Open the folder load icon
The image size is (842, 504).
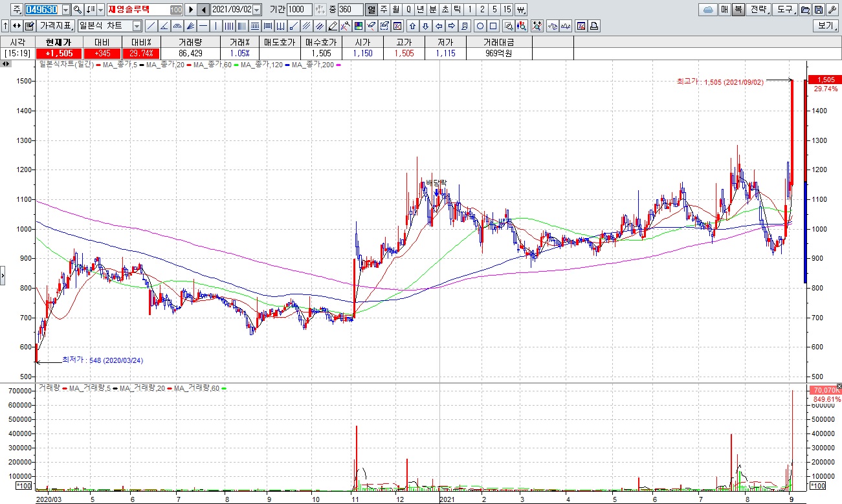(x=804, y=10)
